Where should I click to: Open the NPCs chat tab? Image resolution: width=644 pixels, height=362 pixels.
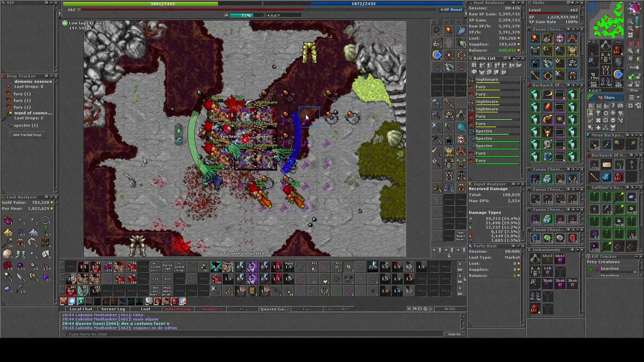[242, 309]
